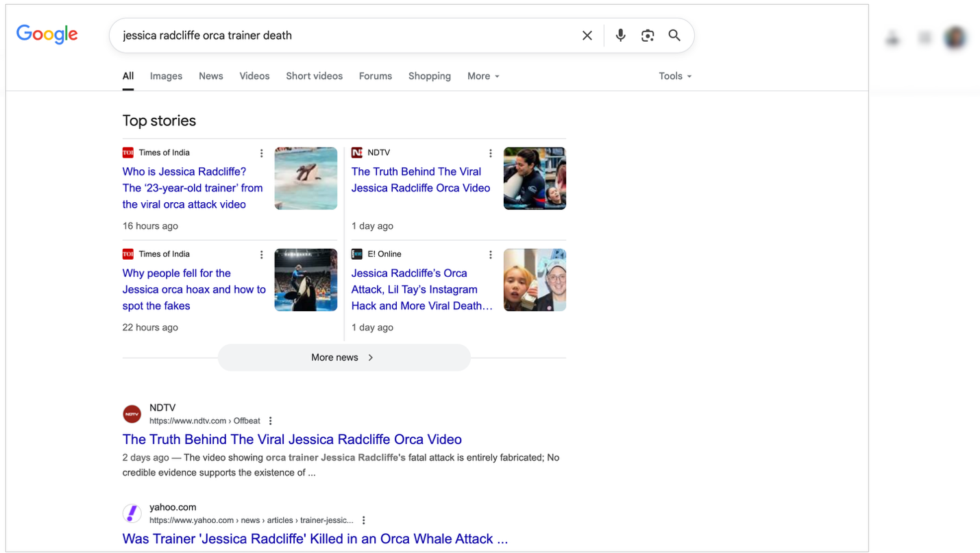980x553 pixels.
Task: Open the blurred Labs icon next to apps
Action: (892, 38)
